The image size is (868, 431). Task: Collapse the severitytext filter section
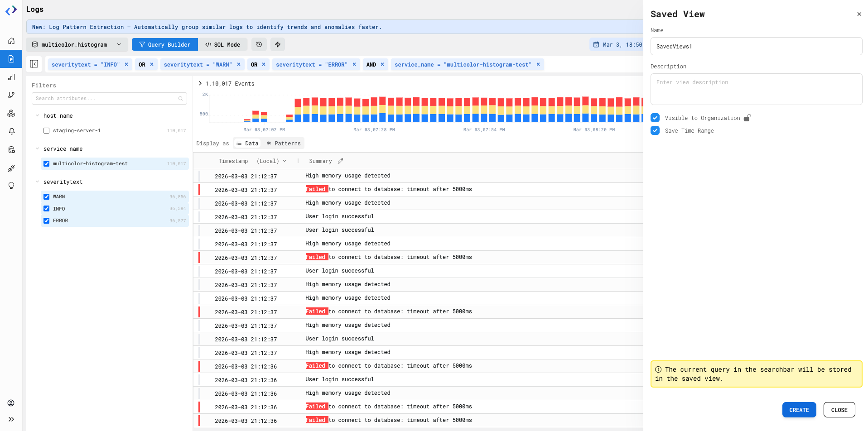[x=37, y=182]
